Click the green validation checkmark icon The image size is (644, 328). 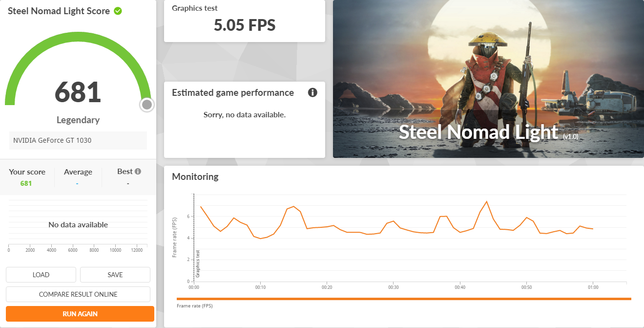(118, 11)
